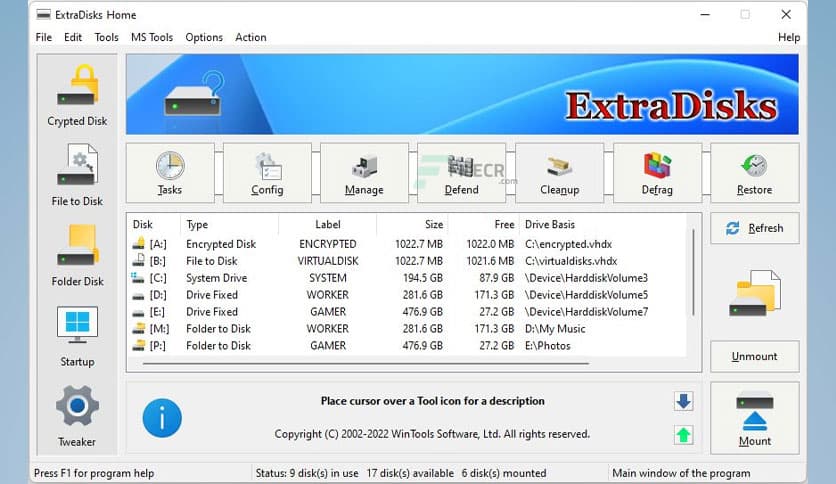
Task: Click the green up arrow icon
Action: pos(684,435)
